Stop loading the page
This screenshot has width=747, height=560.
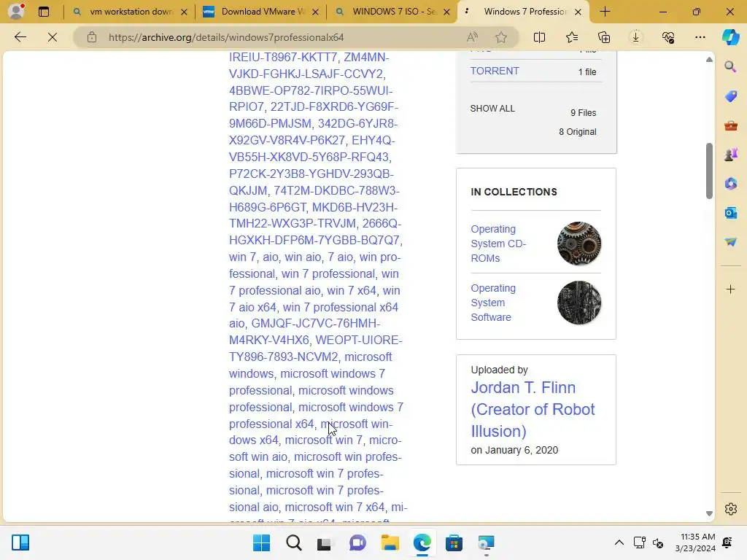[53, 37]
